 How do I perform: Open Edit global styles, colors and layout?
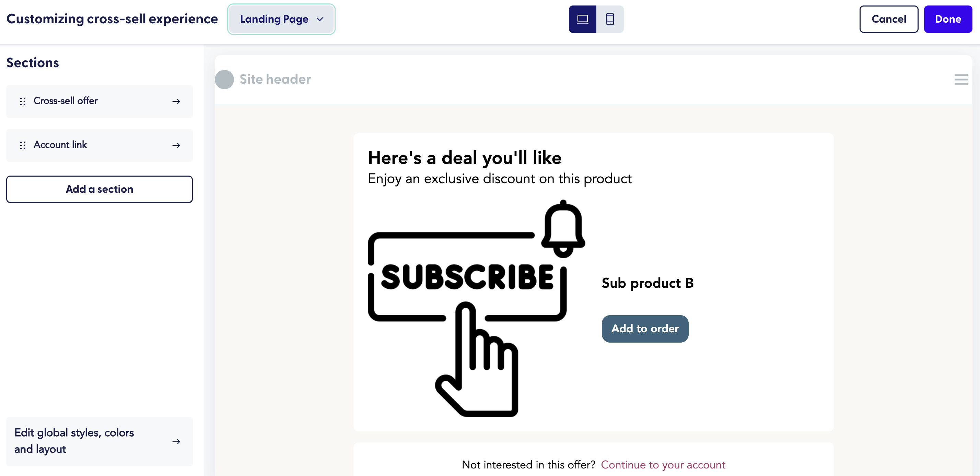point(99,441)
